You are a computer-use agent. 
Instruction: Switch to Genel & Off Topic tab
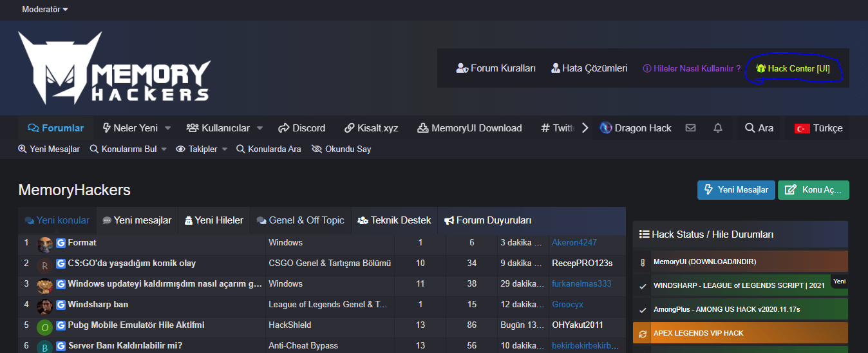[x=301, y=220]
